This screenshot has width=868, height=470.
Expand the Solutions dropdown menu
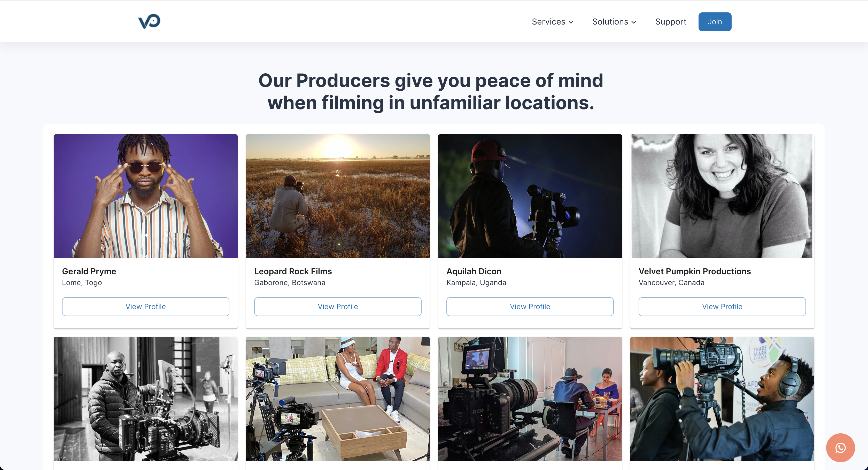614,22
